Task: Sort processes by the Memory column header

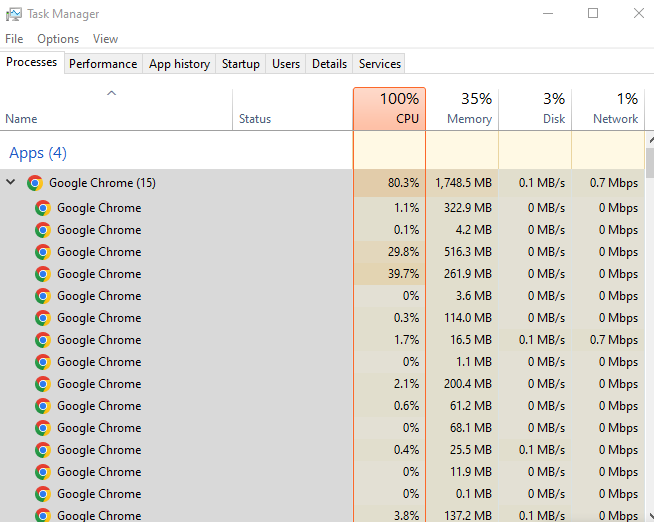Action: pyautogui.click(x=462, y=108)
